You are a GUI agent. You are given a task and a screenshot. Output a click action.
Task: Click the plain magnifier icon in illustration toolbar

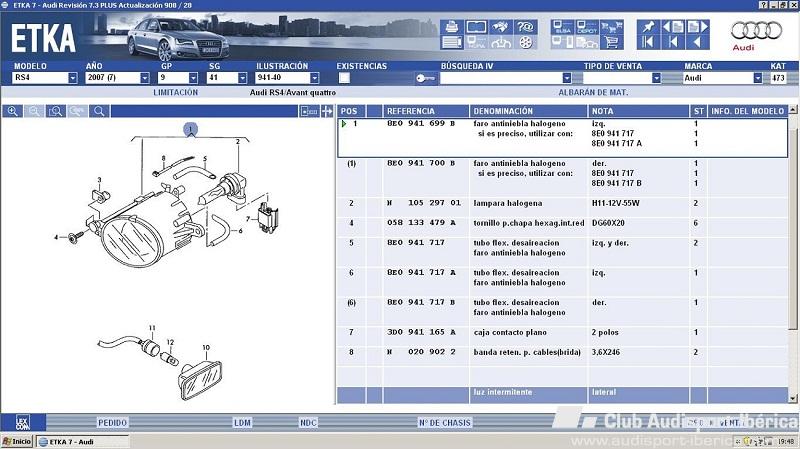(99, 111)
